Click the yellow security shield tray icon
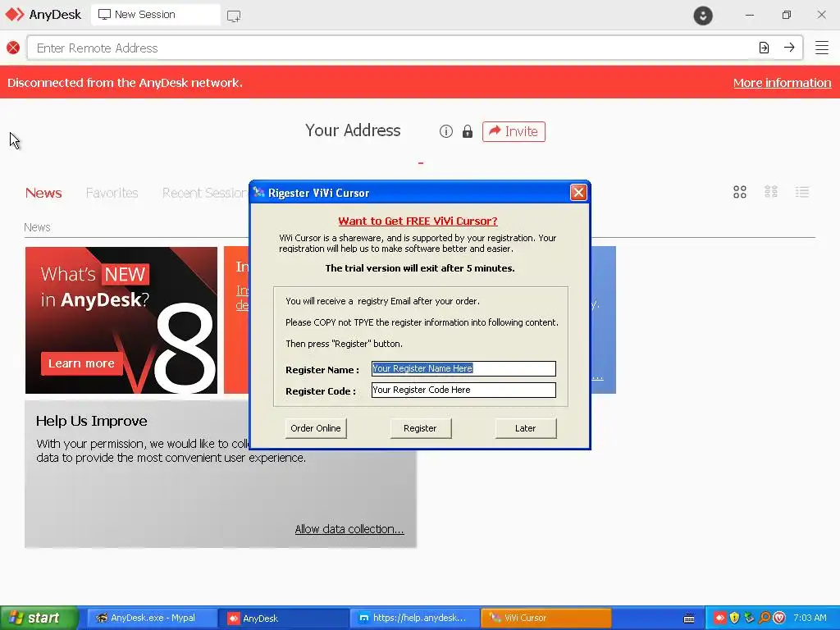 tap(734, 618)
